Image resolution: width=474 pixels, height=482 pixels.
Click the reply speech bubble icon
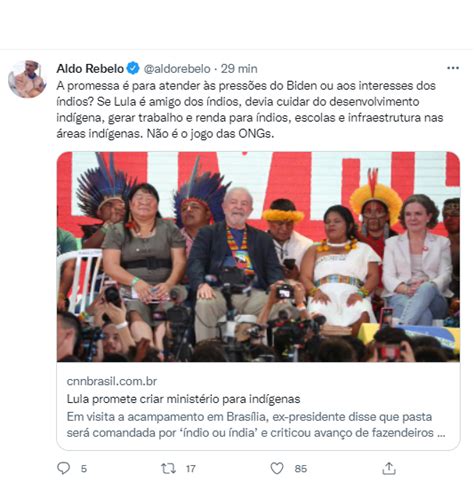(x=63, y=468)
